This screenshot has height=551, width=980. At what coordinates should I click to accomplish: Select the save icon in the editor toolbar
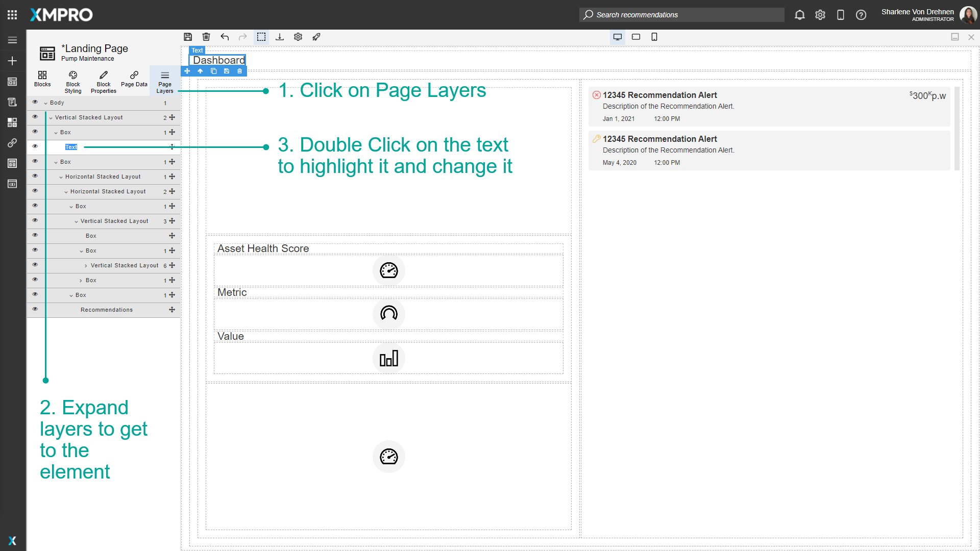tap(188, 37)
